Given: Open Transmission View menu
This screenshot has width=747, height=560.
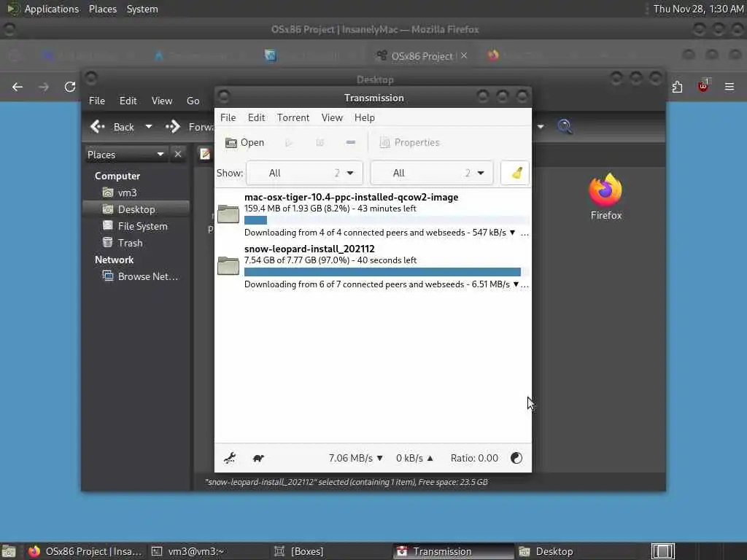Looking at the screenshot, I should (x=332, y=117).
